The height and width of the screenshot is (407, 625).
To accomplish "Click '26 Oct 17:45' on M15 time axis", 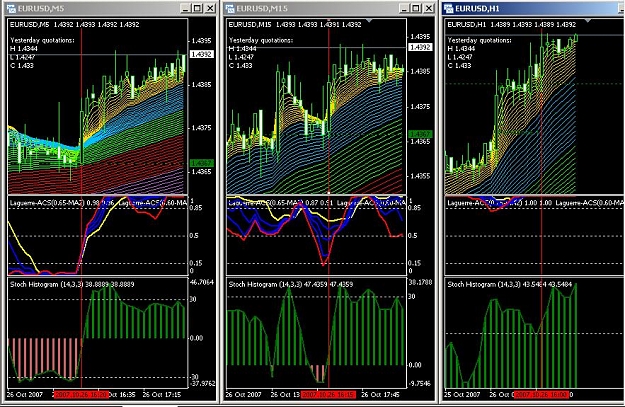I will point(380,395).
